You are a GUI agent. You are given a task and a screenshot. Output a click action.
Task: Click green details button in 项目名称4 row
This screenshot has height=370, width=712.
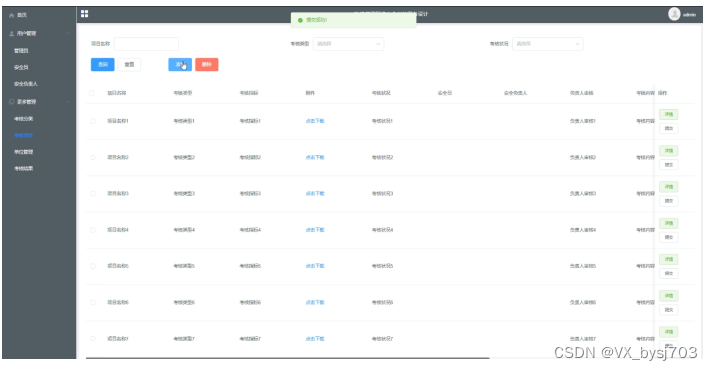[x=669, y=223]
